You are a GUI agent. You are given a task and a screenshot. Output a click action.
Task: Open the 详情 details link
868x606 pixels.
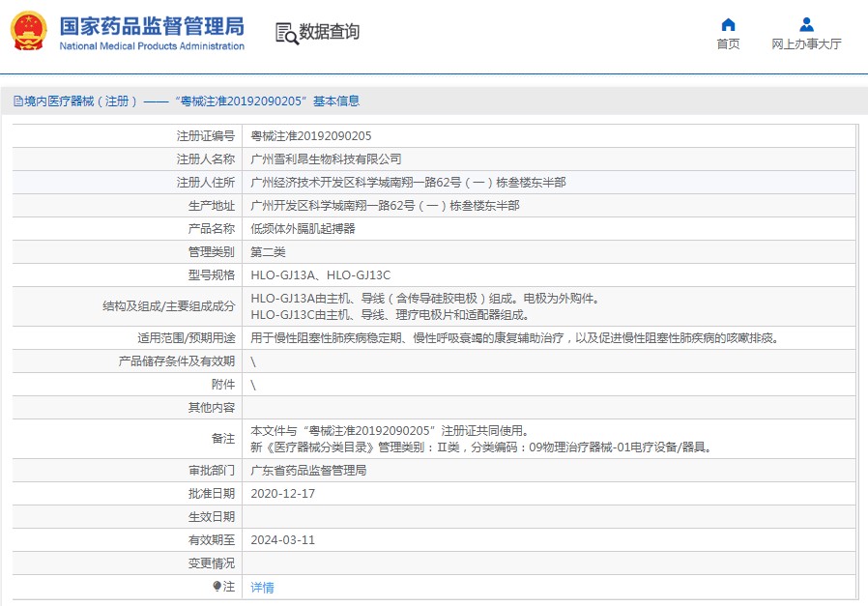coord(262,588)
